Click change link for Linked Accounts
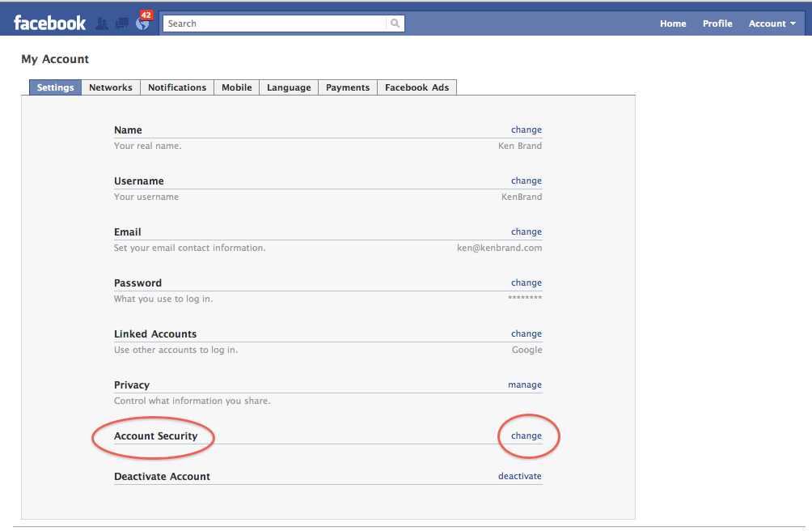 pyautogui.click(x=527, y=333)
